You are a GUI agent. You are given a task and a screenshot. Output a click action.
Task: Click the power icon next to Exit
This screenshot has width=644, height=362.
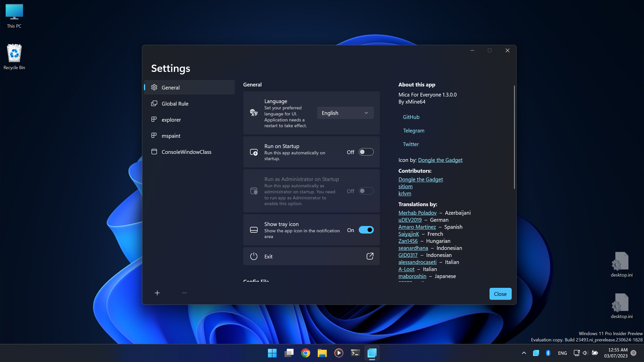(x=253, y=256)
